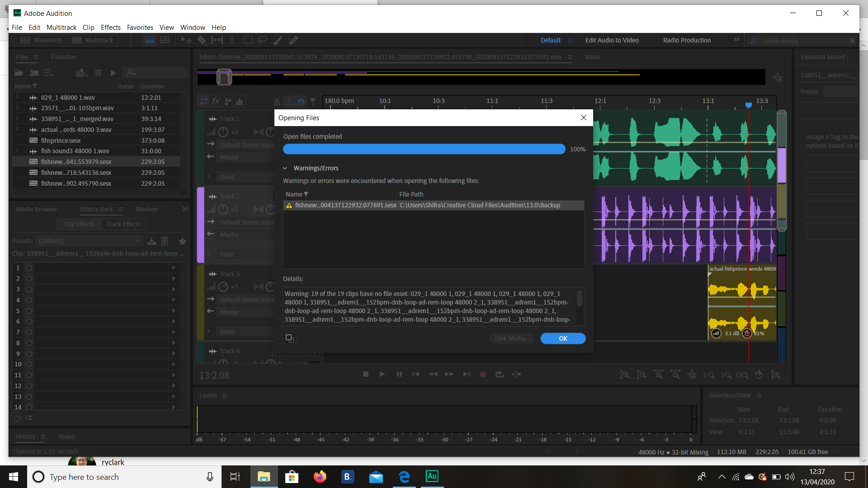Open the Metronome icon in the multitrack toolbar

point(277,102)
